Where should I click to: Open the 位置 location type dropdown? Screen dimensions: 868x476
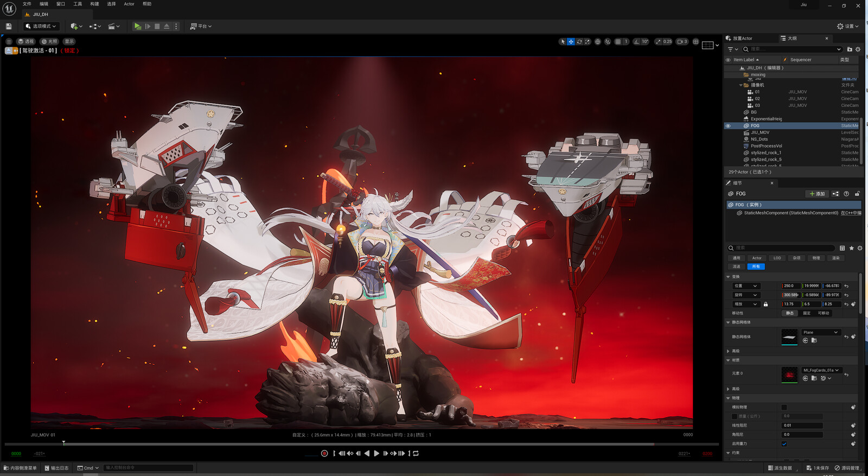[745, 286]
